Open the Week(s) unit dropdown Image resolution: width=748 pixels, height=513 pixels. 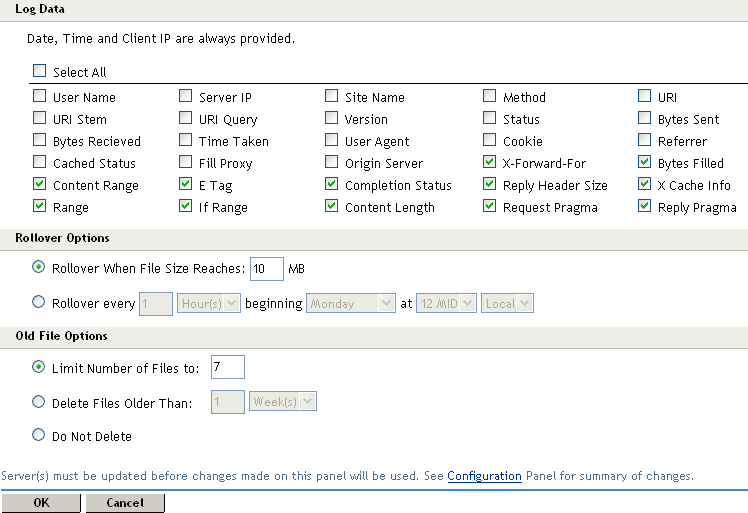point(283,401)
